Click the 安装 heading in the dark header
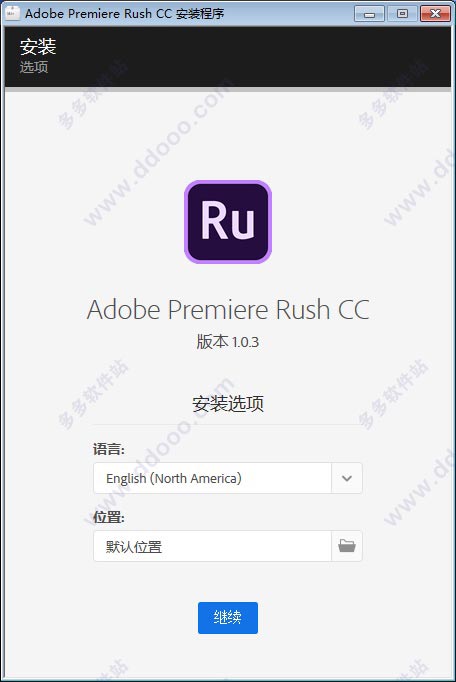 38,47
